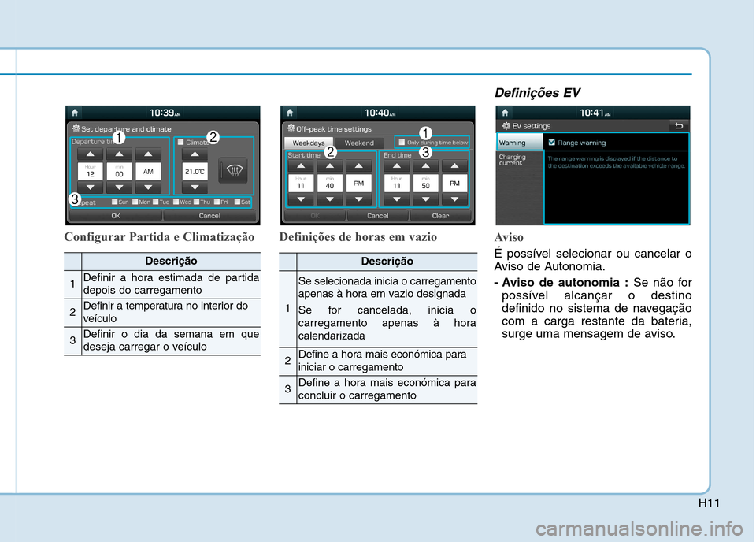Decrease departure time minutes with down arrow
This screenshot has width=756, height=542.
point(119,187)
